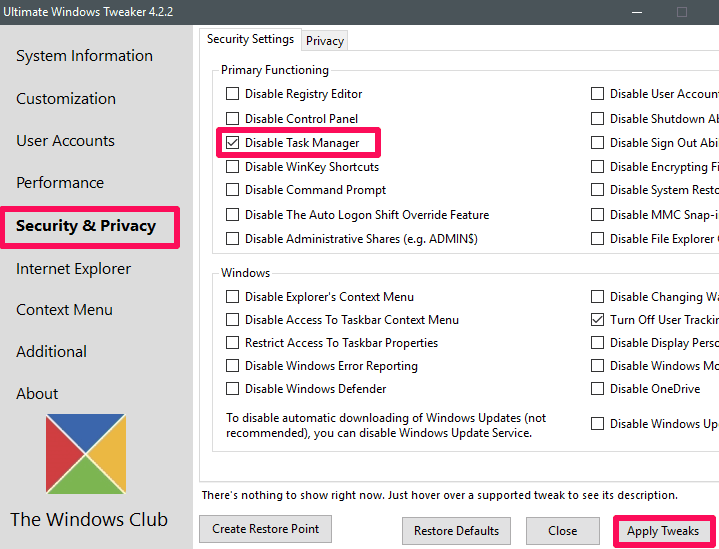Image resolution: width=719 pixels, height=549 pixels.
Task: Uncheck Disable Task Manager
Action: 232,143
